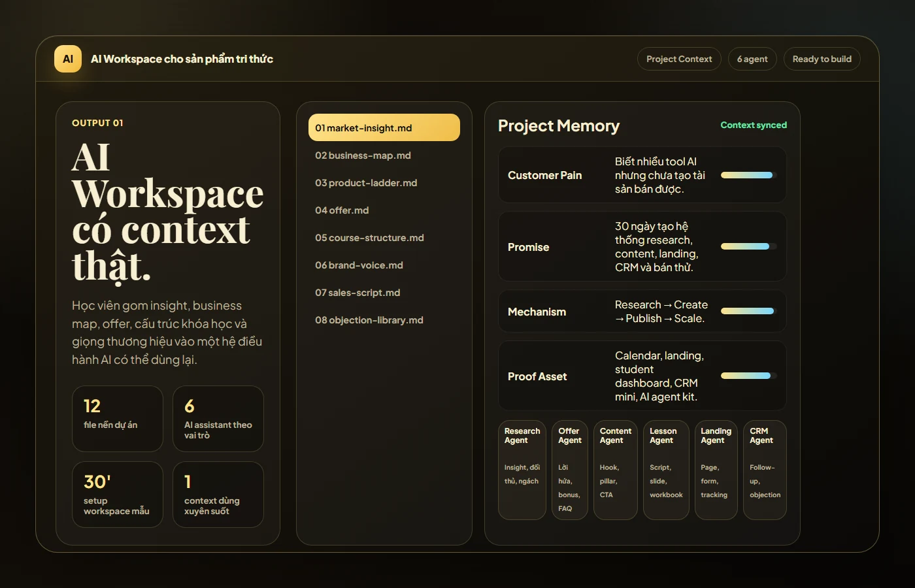The image size is (915, 588).
Task: Click the 6 agent pill
Action: coord(752,59)
